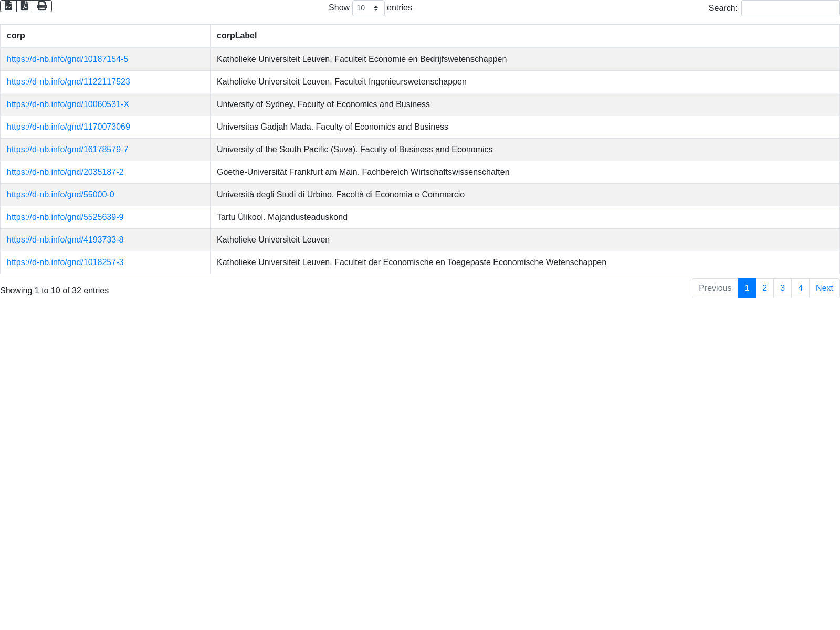
Task: Follow the gnd/10060531-X link for Sydney
Action: 68,104
